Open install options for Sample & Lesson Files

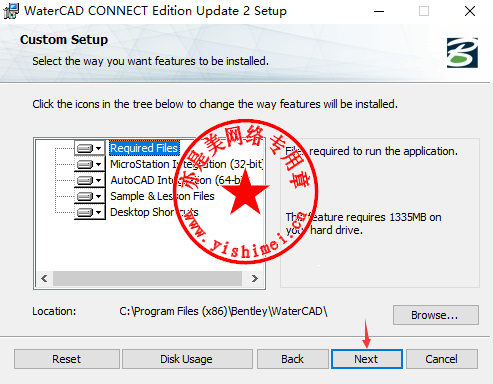point(89,196)
